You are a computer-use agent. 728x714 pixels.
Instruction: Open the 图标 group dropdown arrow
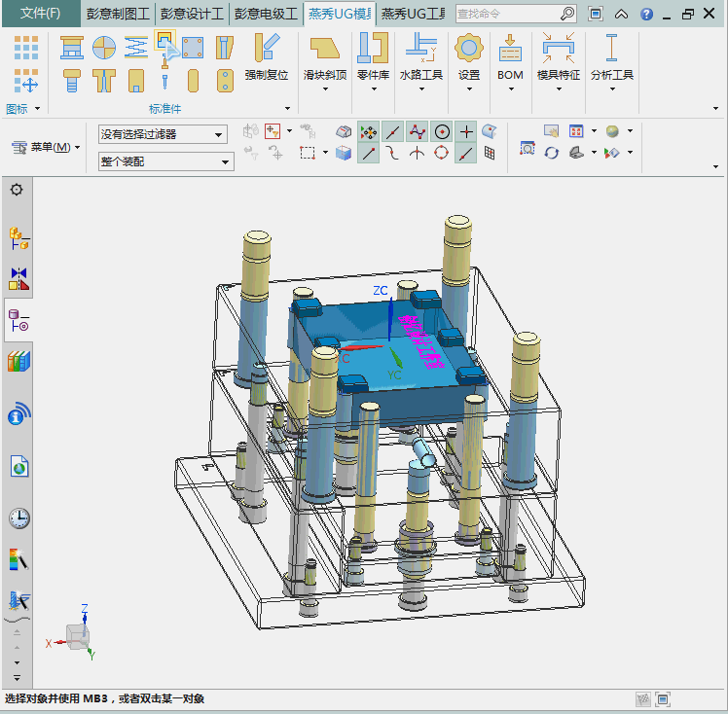(37, 109)
